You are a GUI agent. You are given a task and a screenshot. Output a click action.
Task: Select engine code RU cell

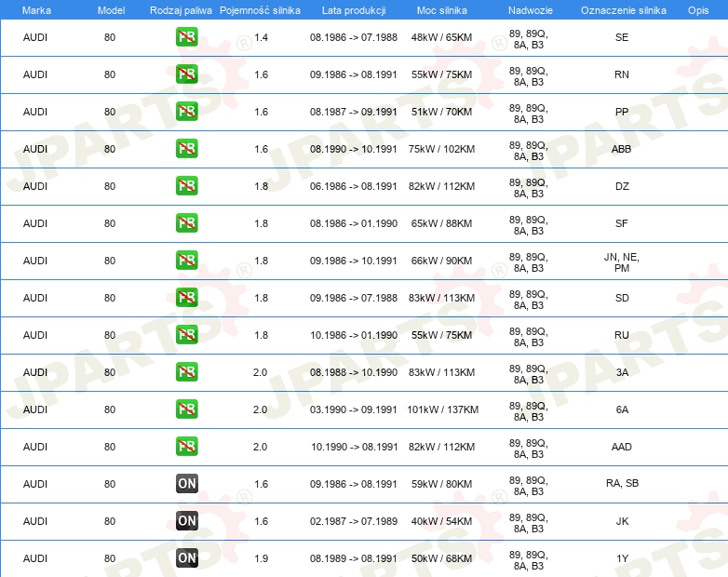[622, 335]
